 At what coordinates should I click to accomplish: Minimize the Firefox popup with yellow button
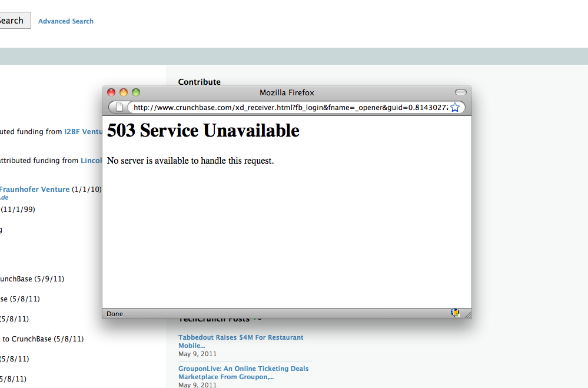124,92
